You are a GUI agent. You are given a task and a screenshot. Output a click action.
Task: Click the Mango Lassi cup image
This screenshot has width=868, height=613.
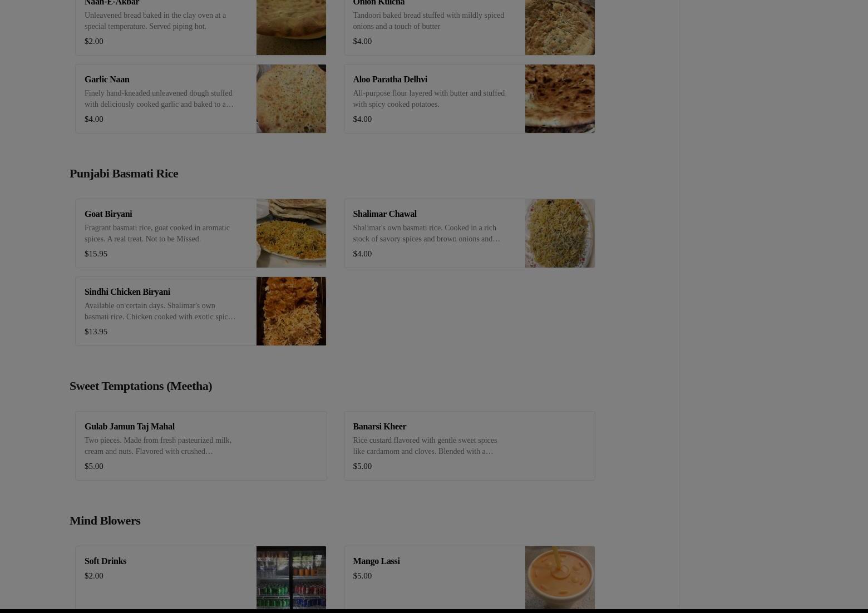(560, 577)
